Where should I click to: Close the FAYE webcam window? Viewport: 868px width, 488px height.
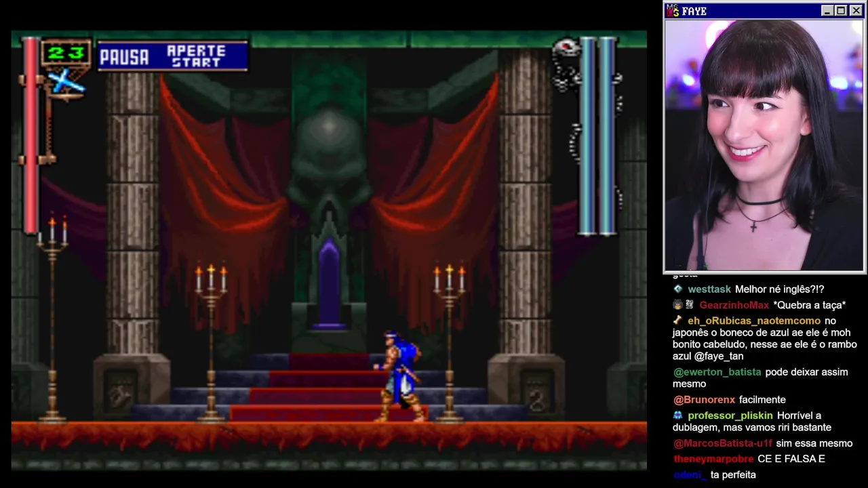pyautogui.click(x=856, y=11)
